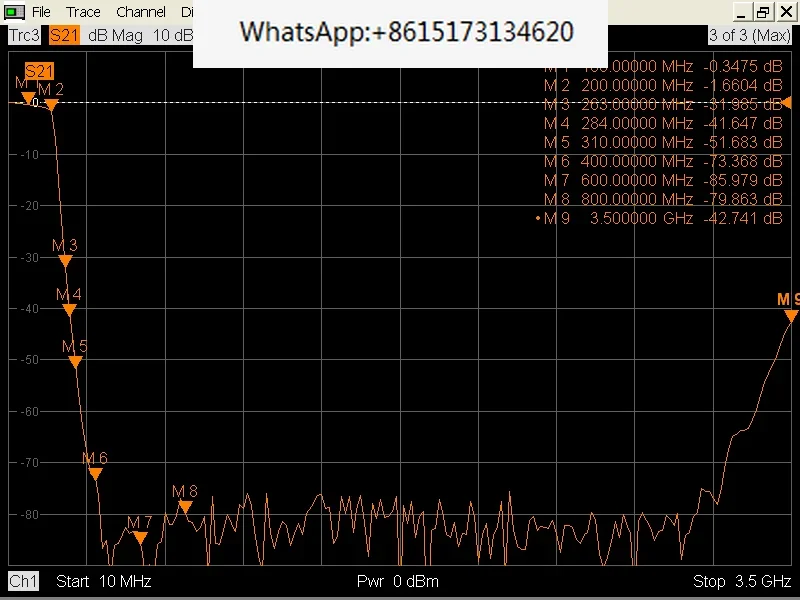Select the Trc3 trace label
The image size is (800, 600).
(x=24, y=35)
